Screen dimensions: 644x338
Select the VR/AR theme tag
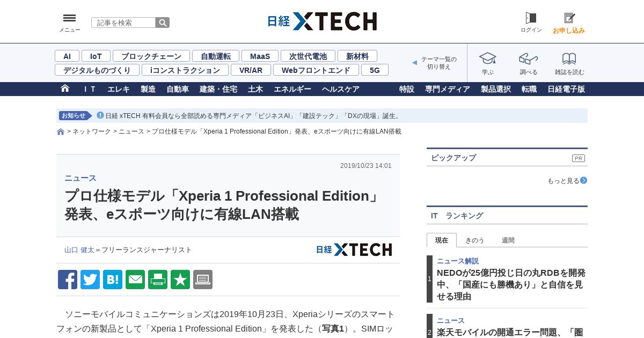coord(251,70)
